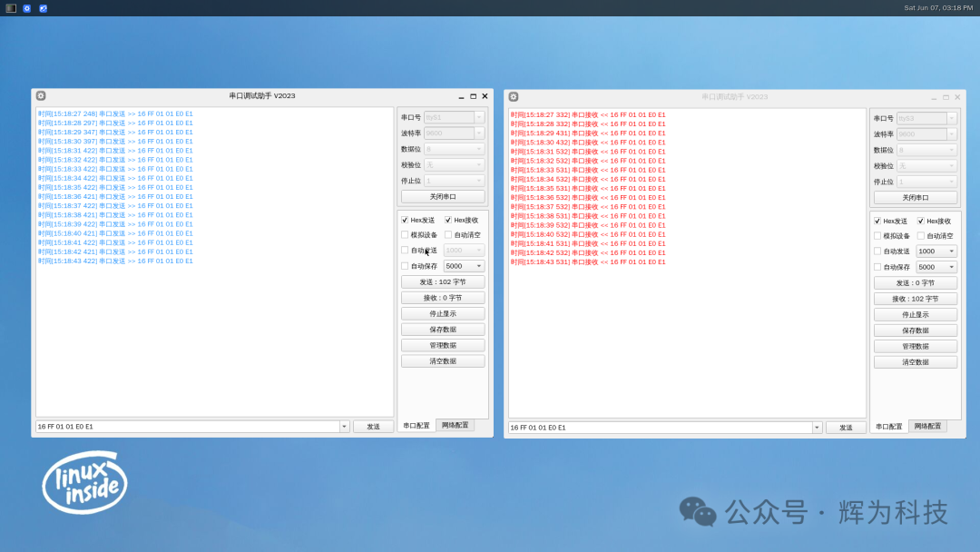980x552 pixels.
Task: Open the terminal icon in the top taskbar
Action: pyautogui.click(x=11, y=6)
